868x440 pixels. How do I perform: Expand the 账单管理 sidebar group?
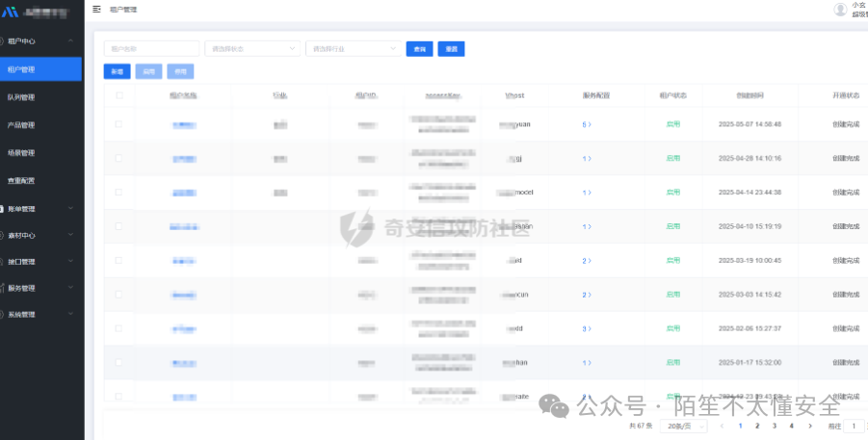click(39, 209)
